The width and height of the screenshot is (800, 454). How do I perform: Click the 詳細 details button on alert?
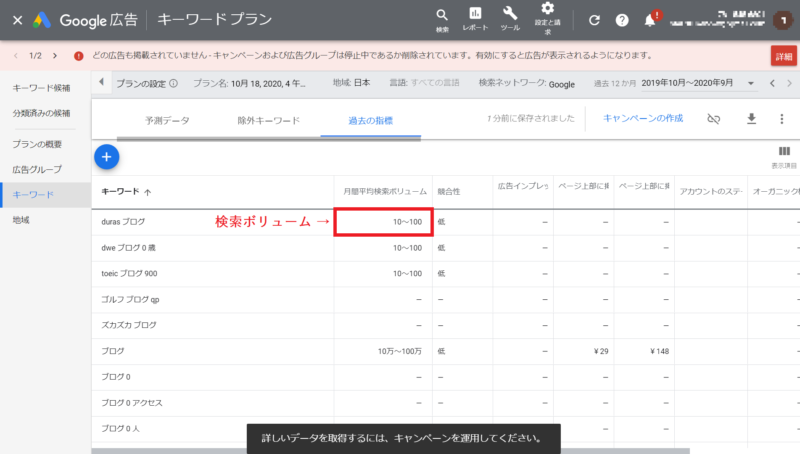pyautogui.click(x=784, y=56)
